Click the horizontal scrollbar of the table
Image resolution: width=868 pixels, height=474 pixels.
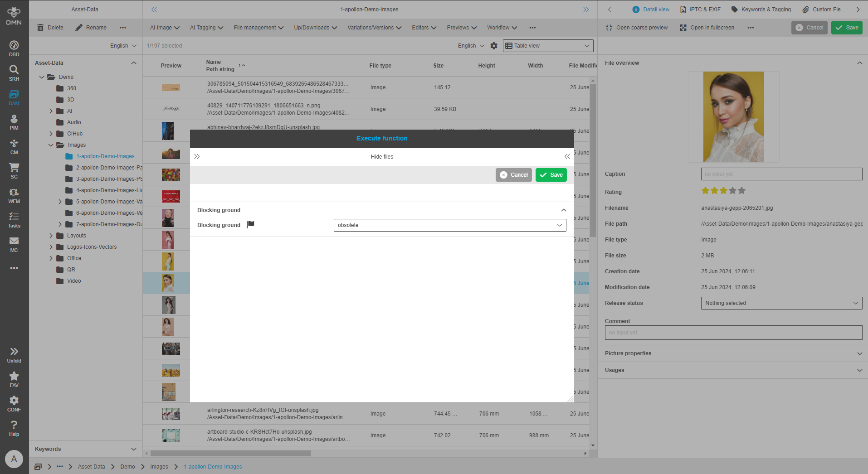click(230, 453)
